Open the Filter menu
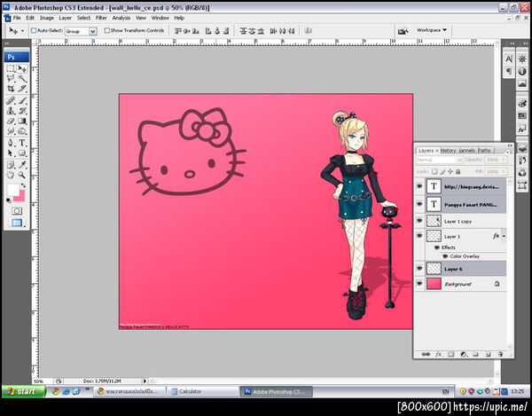532x416 pixels. point(101,18)
